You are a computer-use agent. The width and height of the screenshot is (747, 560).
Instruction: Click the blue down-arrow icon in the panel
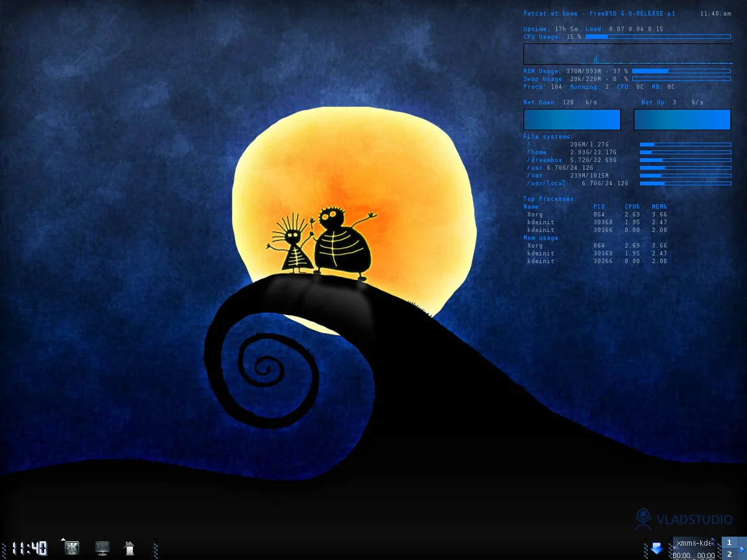[657, 548]
